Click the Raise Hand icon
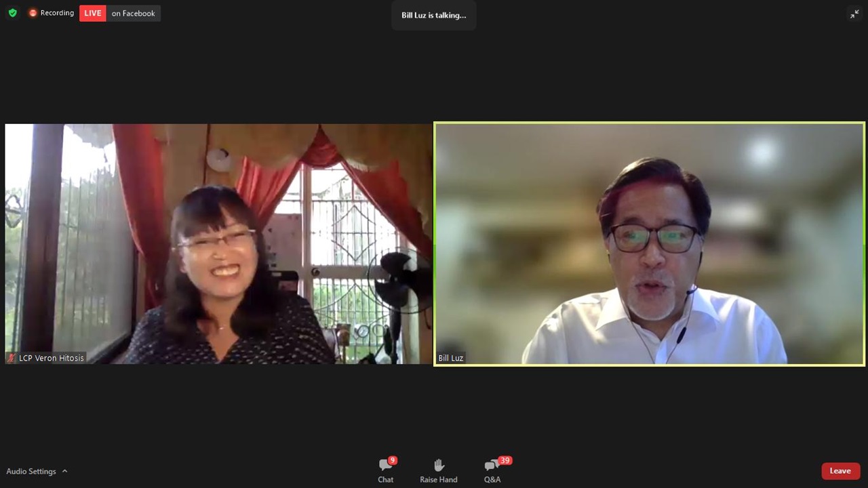This screenshot has width=868, height=488. [x=439, y=465]
